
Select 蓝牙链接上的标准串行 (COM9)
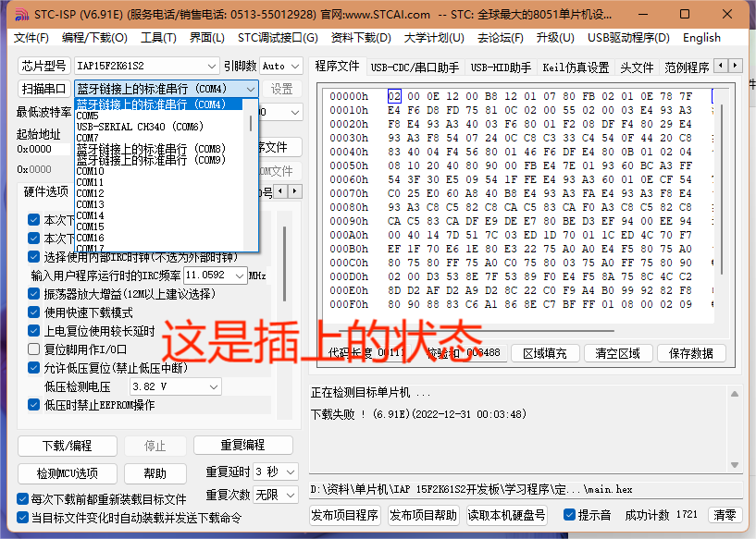pyautogui.click(x=159, y=160)
